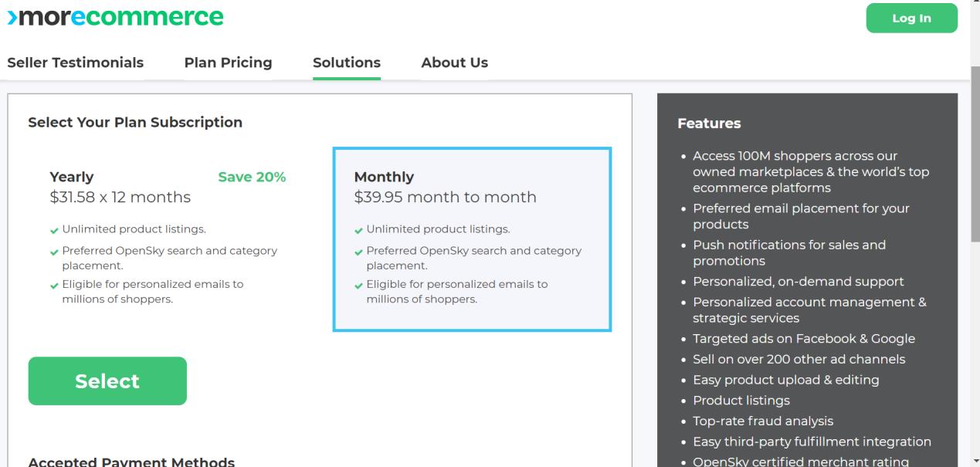The width and height of the screenshot is (980, 467).
Task: Open the About Us page
Action: pyautogui.click(x=454, y=63)
